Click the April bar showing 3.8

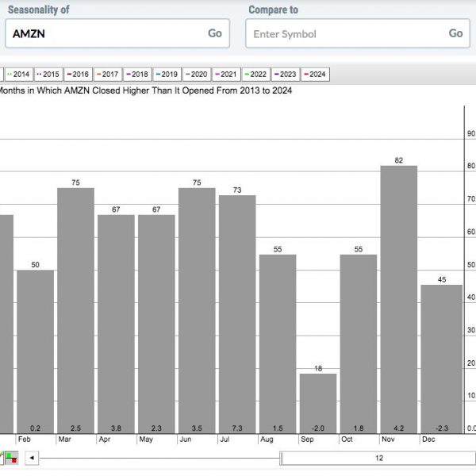(x=116, y=324)
